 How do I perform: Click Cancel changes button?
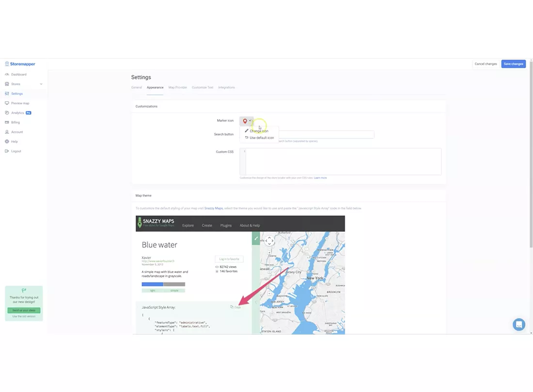(x=486, y=64)
